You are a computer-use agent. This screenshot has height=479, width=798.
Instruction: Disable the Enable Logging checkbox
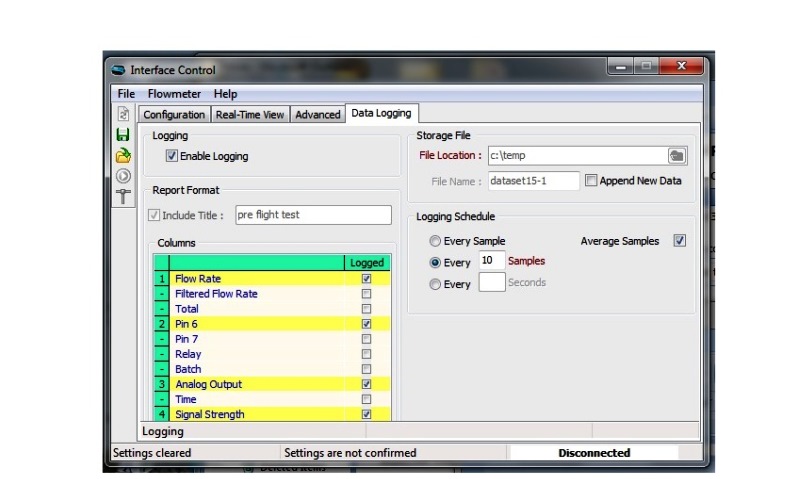(x=172, y=156)
